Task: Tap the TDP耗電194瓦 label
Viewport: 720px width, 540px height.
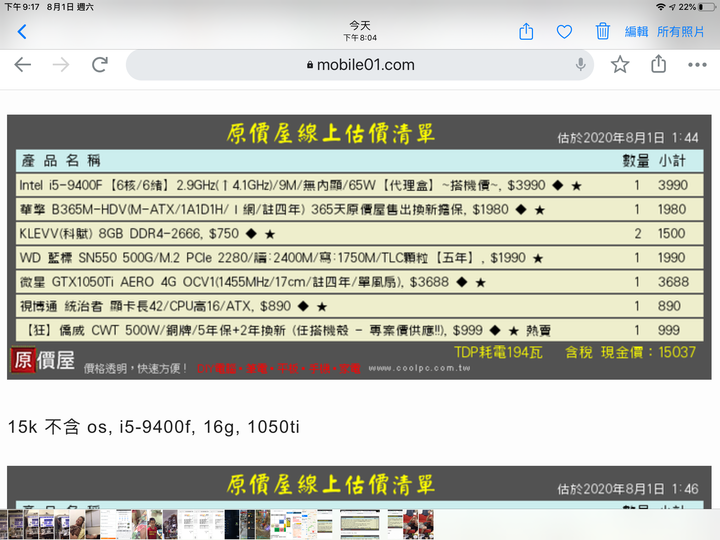Action: (x=498, y=352)
